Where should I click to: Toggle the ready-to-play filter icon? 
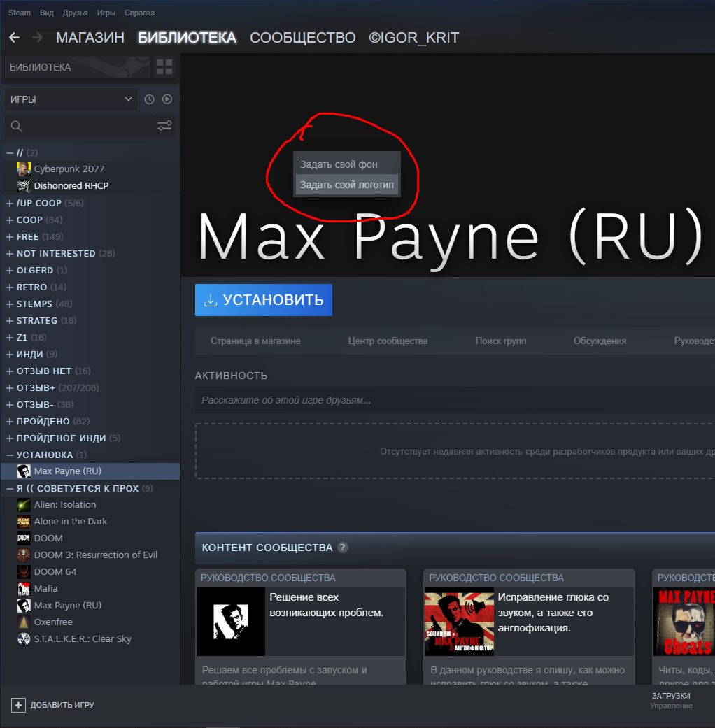[x=167, y=99]
